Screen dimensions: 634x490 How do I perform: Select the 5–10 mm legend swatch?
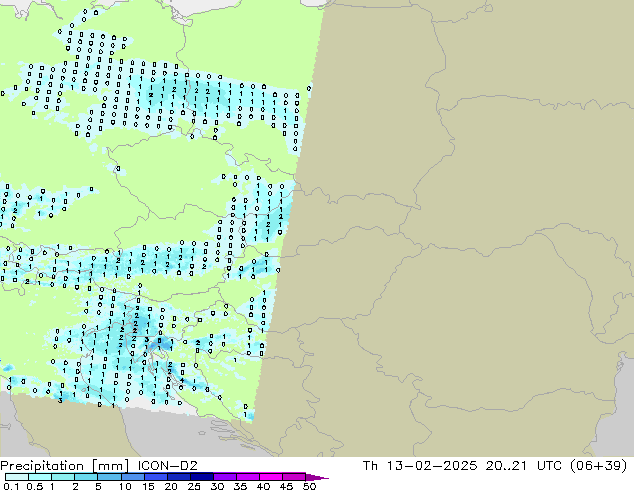point(109,477)
